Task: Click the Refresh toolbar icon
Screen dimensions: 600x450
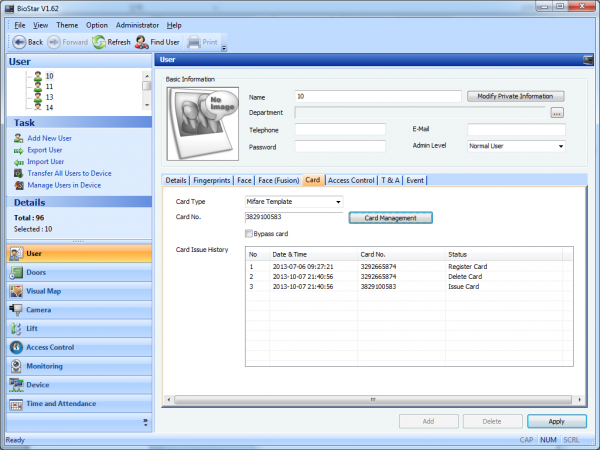Action: 99,42
